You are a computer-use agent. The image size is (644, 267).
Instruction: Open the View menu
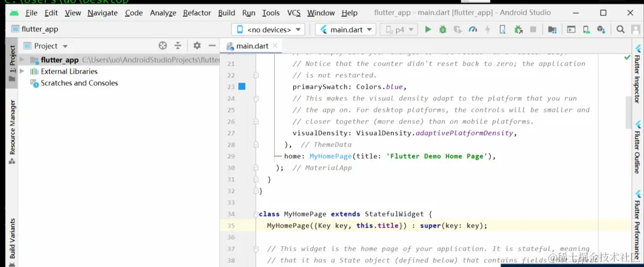pyautogui.click(x=73, y=13)
